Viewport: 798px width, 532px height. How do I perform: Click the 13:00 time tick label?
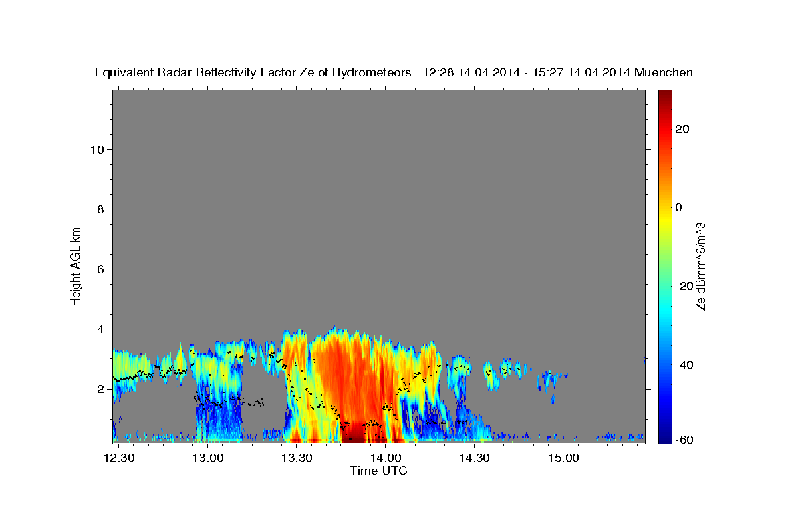208,458
